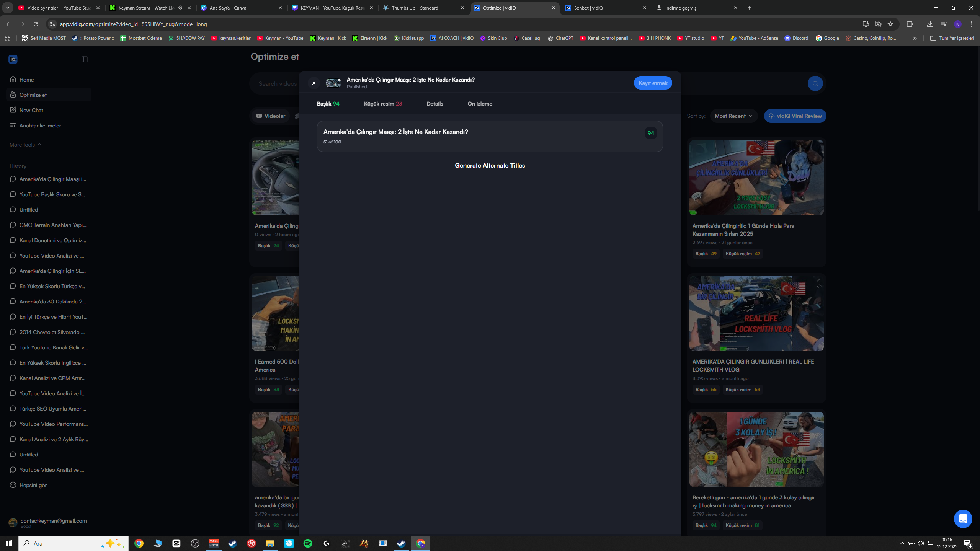Open the Sort by Most Recent dropdown
Screen dimensions: 980x551
734,116
